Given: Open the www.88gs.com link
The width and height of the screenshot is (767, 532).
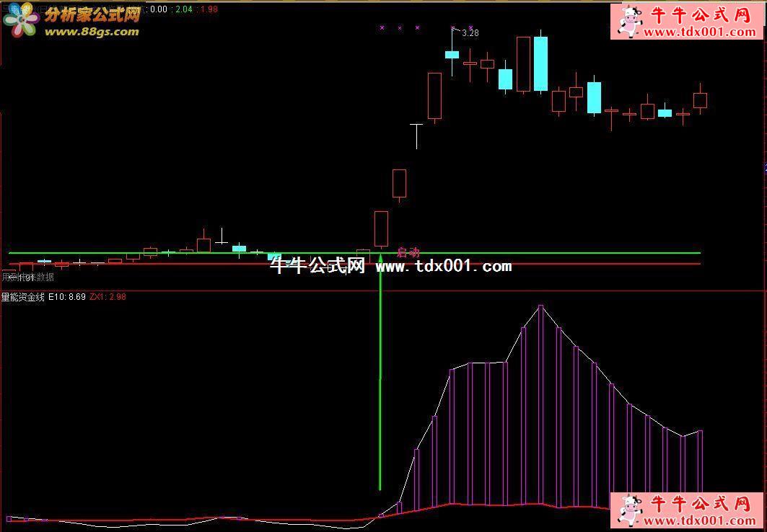Looking at the screenshot, I should click(x=92, y=32).
